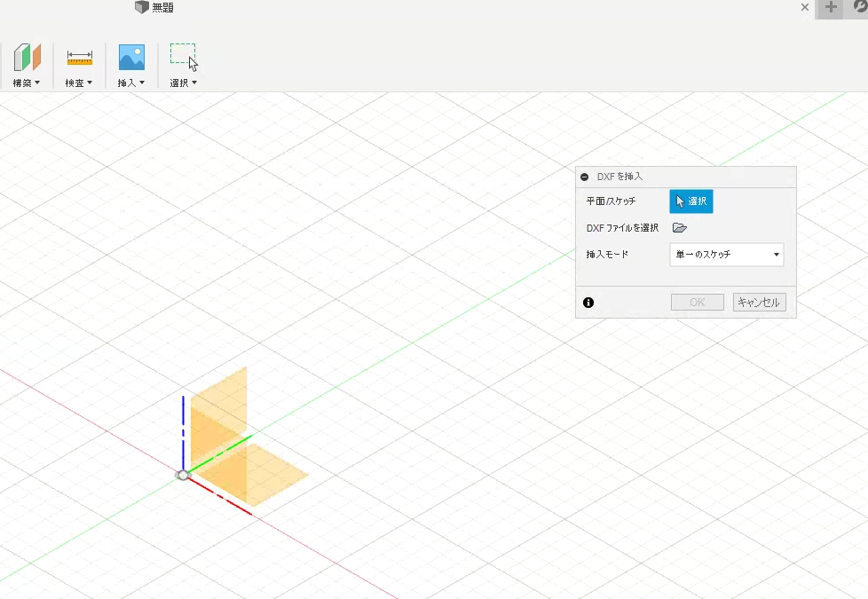Open the DXF file folder browse icon
This screenshot has height=599, width=868.
point(680,227)
